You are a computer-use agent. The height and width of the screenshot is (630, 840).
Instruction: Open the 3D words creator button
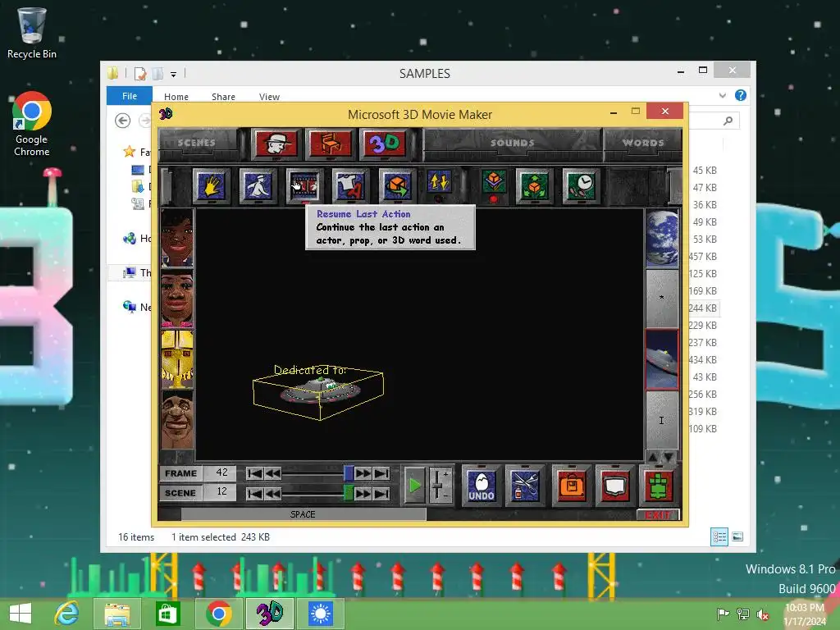coord(385,144)
